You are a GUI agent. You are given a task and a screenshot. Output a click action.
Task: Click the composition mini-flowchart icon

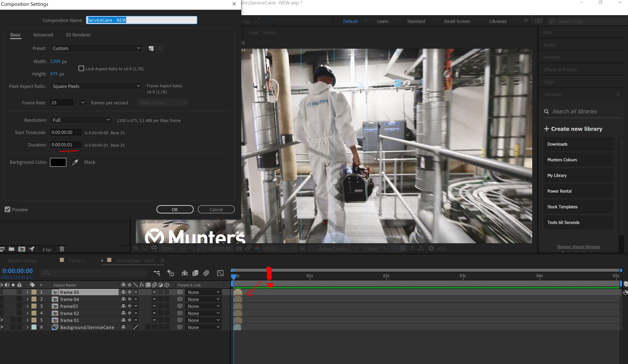tap(157, 273)
